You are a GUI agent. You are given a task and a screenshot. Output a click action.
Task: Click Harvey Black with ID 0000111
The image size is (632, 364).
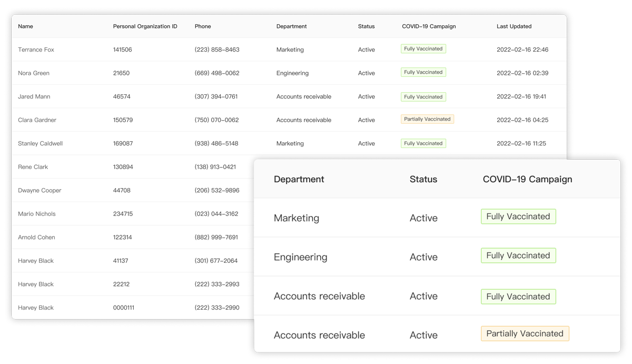tap(36, 308)
